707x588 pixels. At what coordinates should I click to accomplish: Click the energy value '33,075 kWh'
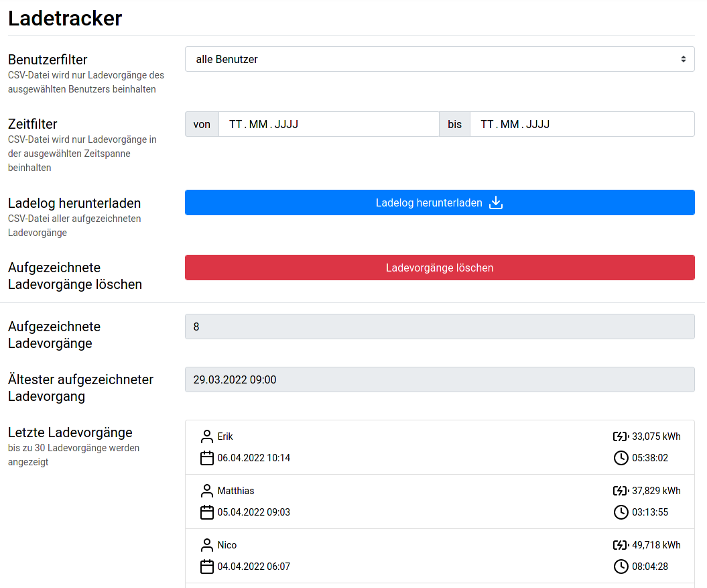tap(656, 436)
